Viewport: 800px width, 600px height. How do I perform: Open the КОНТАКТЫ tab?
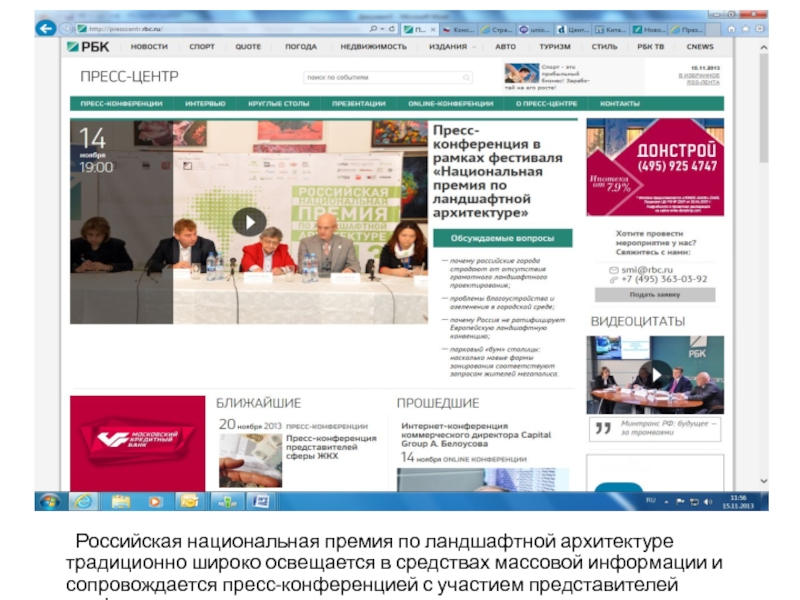pos(620,104)
